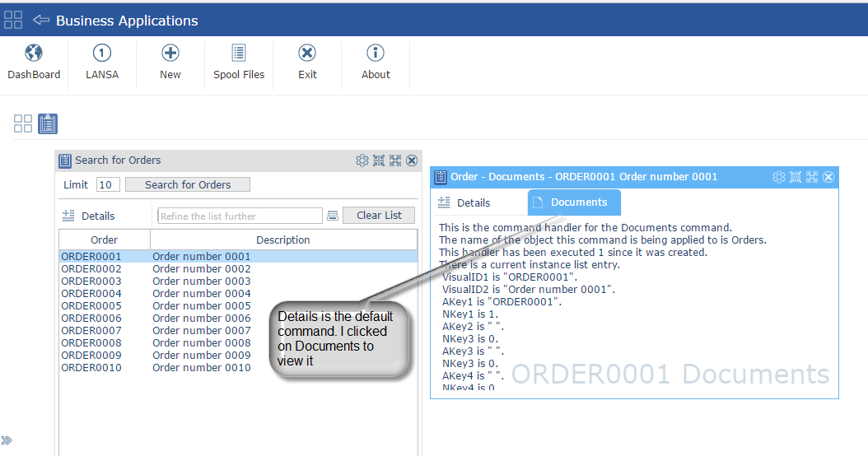Select the ORDER0002 row
Viewport: 868px width, 456px height.
(x=238, y=269)
